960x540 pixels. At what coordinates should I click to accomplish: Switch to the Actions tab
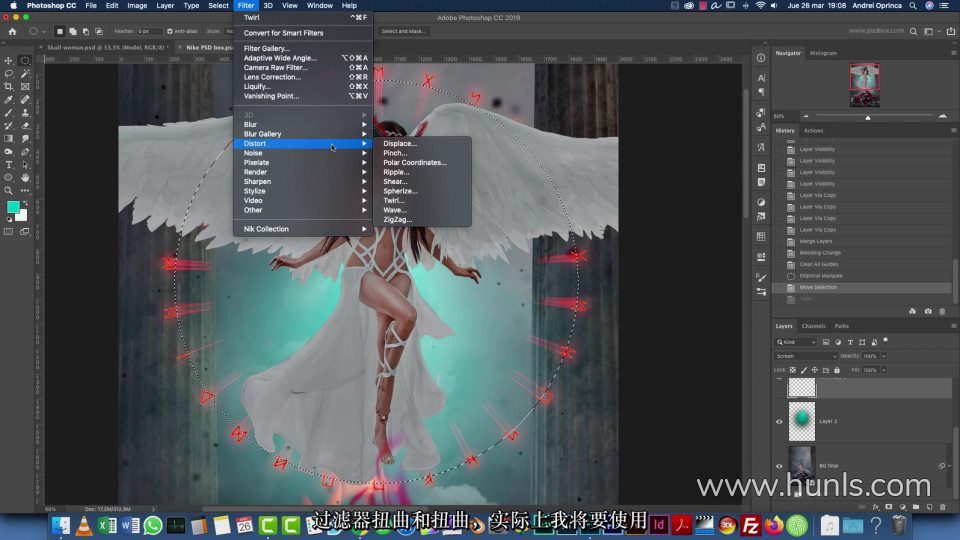[x=813, y=130]
